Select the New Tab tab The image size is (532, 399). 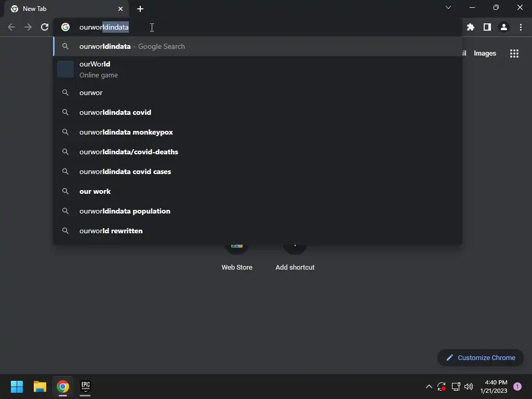pos(67,9)
